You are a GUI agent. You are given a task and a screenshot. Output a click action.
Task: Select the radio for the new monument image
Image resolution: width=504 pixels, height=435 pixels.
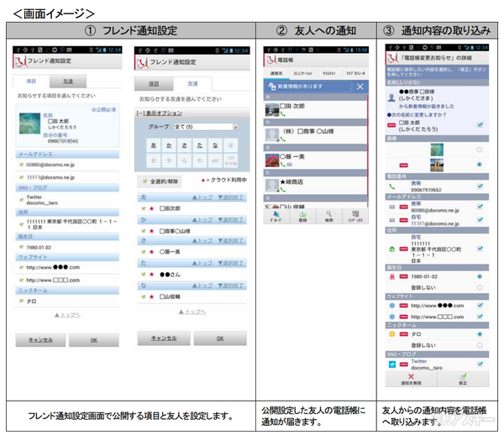click(x=480, y=165)
